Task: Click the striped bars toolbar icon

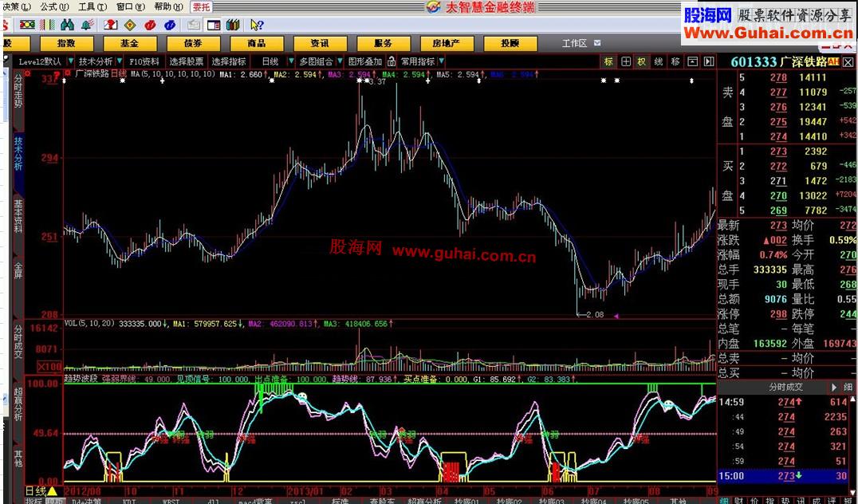Action: click(48, 25)
